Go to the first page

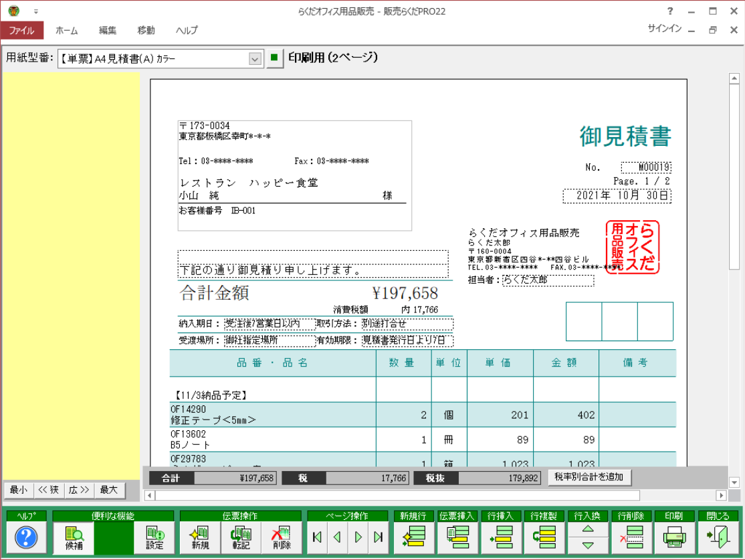(317, 537)
